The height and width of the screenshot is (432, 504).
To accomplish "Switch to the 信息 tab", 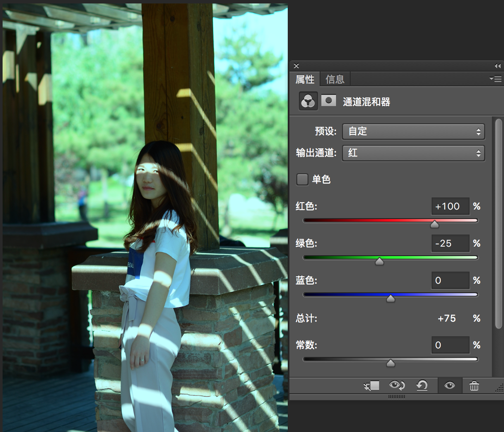I will (x=335, y=79).
